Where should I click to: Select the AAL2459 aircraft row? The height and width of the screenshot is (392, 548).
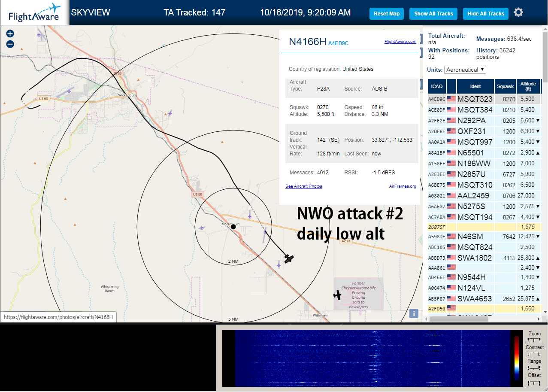pos(484,196)
